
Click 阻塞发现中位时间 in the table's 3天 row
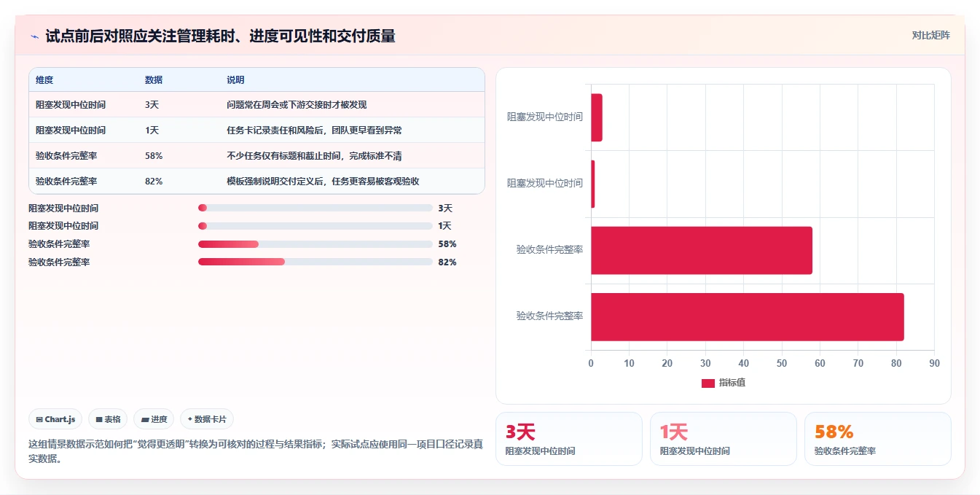(71, 105)
